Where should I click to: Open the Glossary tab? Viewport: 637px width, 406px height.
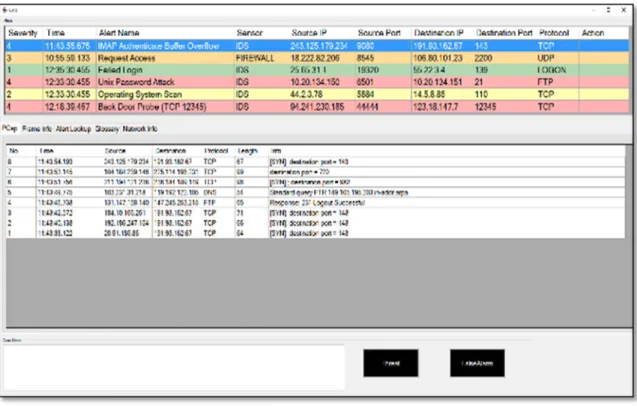click(107, 129)
